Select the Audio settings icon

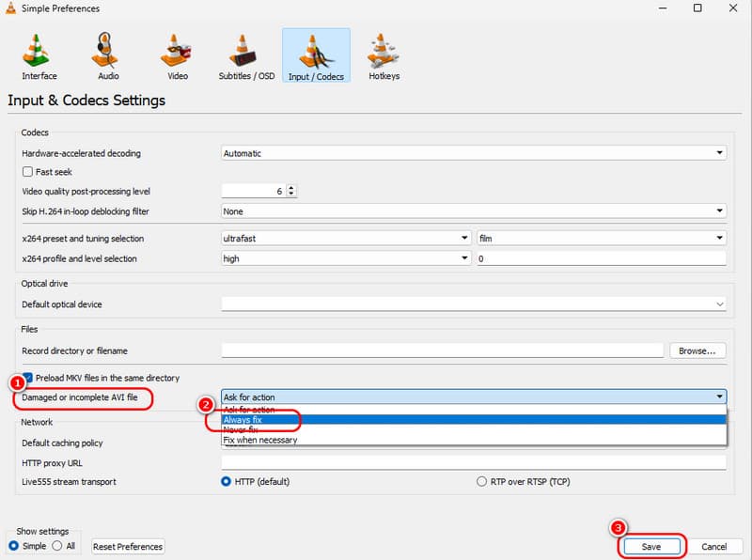(x=106, y=52)
